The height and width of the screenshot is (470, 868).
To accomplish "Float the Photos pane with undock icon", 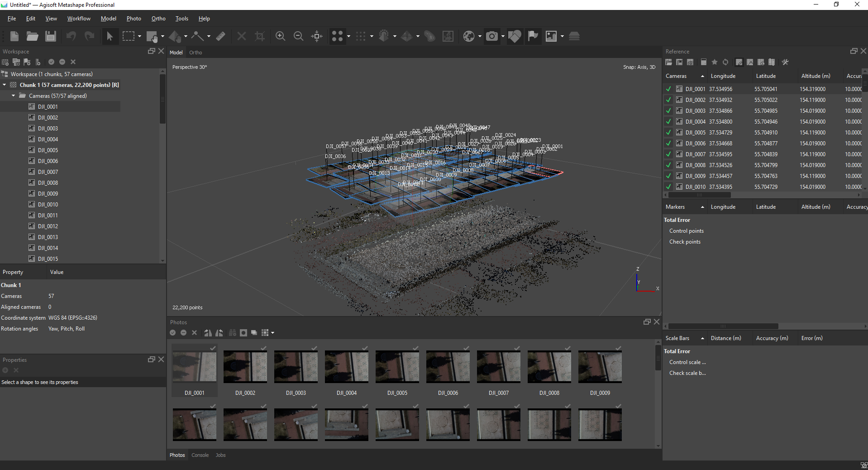I will (x=647, y=321).
